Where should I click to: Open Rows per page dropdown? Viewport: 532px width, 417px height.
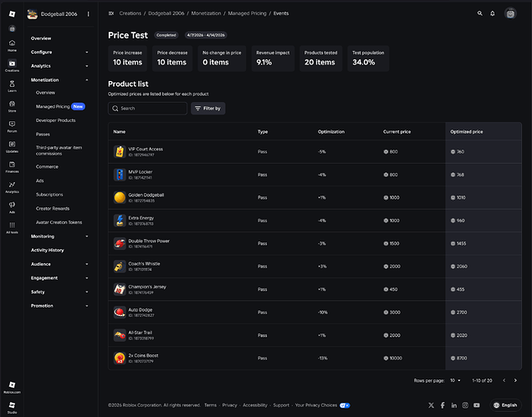tap(455, 380)
